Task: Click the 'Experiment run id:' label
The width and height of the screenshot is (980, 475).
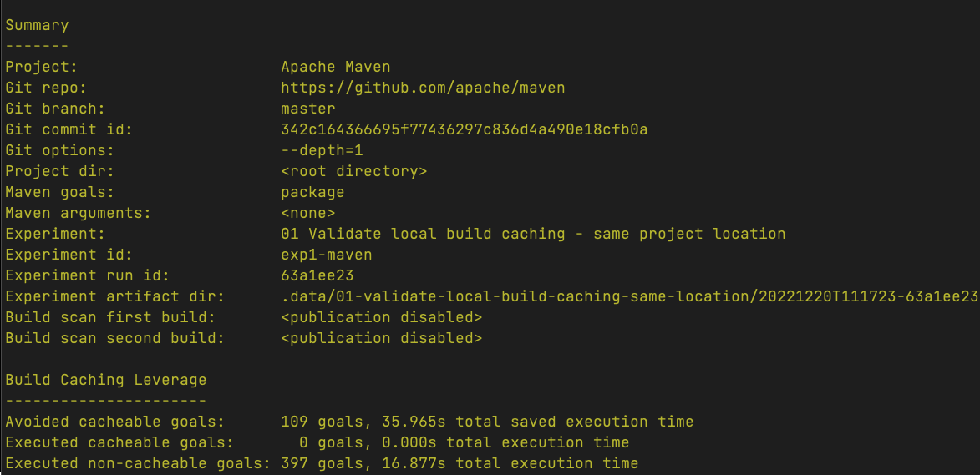Action: 87,275
